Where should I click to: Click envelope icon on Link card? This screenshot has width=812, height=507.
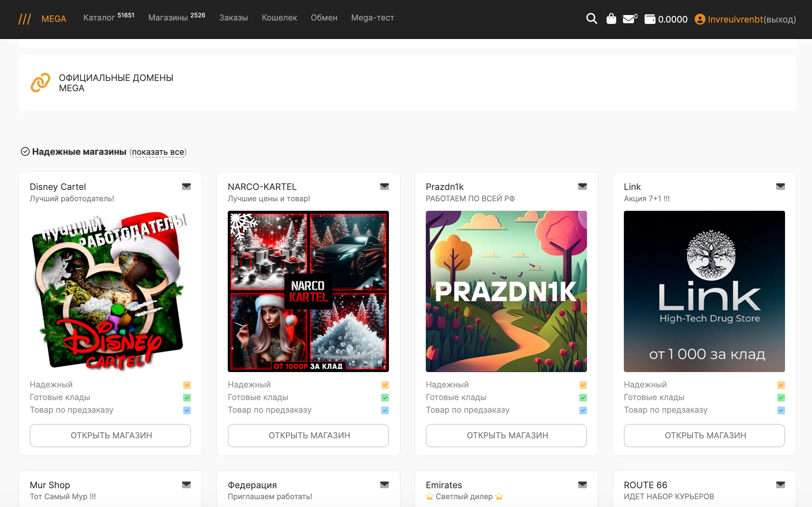[781, 187]
